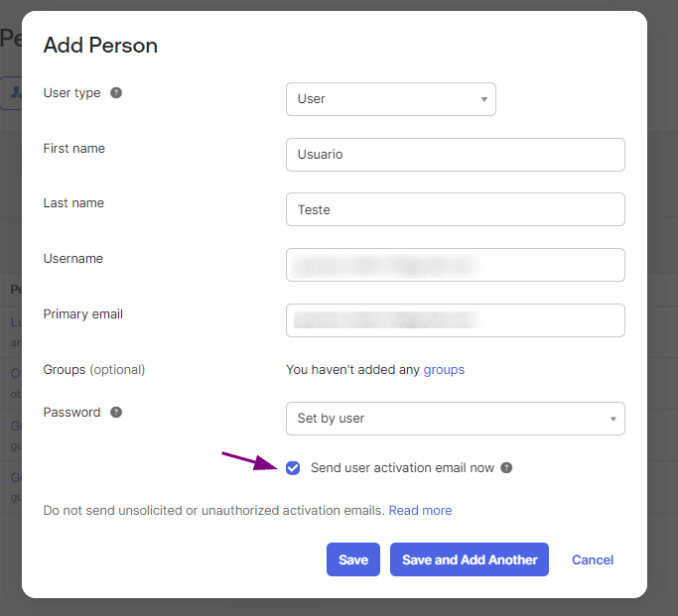Click Save and Add Another button
Viewport: 678px width, 616px height.
[470, 559]
